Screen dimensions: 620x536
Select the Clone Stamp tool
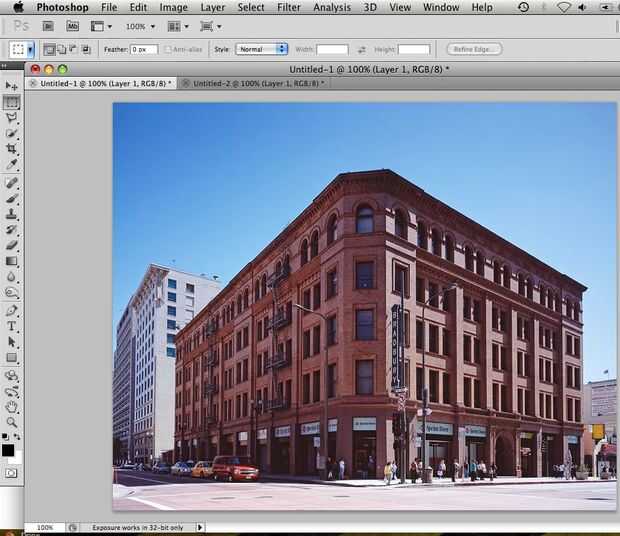[11, 214]
